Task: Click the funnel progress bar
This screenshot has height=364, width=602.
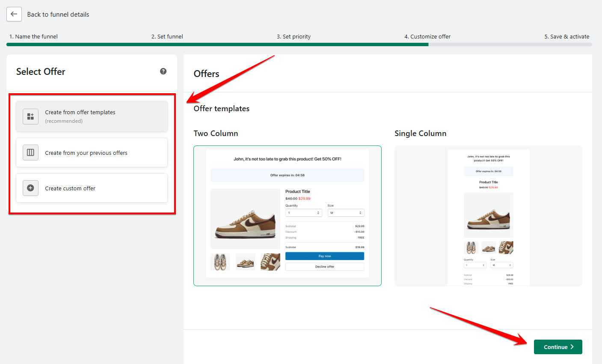Action: [299, 44]
